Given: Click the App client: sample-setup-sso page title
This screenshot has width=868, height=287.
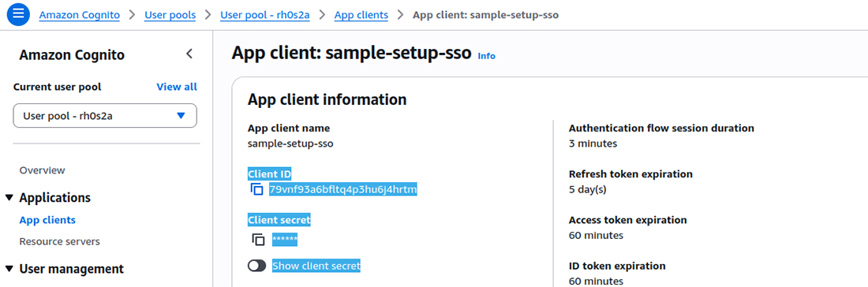Looking at the screenshot, I should tap(351, 53).
